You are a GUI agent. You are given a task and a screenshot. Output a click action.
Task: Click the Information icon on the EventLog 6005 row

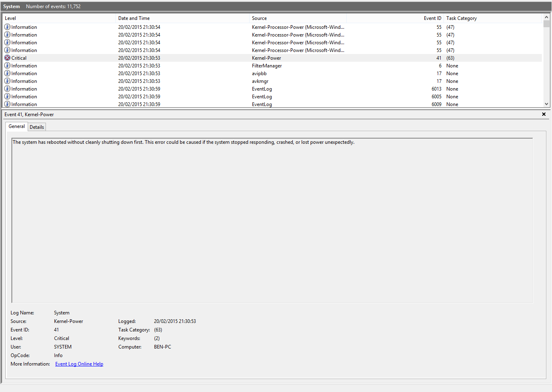click(7, 97)
